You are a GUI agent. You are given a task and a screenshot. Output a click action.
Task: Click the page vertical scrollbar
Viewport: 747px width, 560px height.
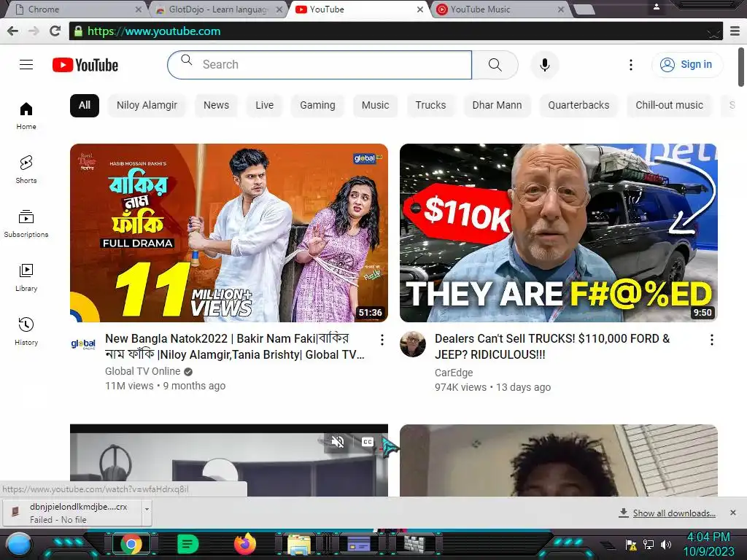click(741, 67)
